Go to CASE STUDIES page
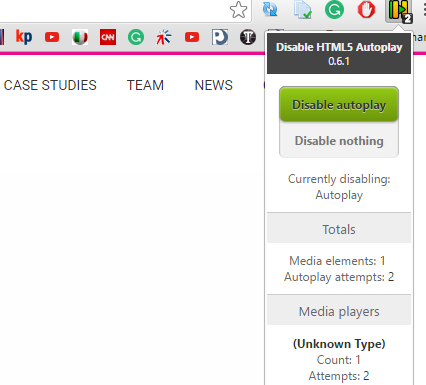This screenshot has width=426, height=385. [50, 85]
